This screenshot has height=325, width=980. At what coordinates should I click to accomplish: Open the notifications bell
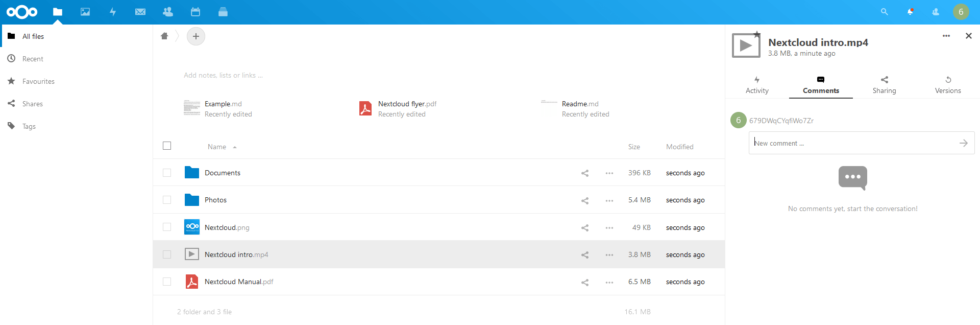910,12
